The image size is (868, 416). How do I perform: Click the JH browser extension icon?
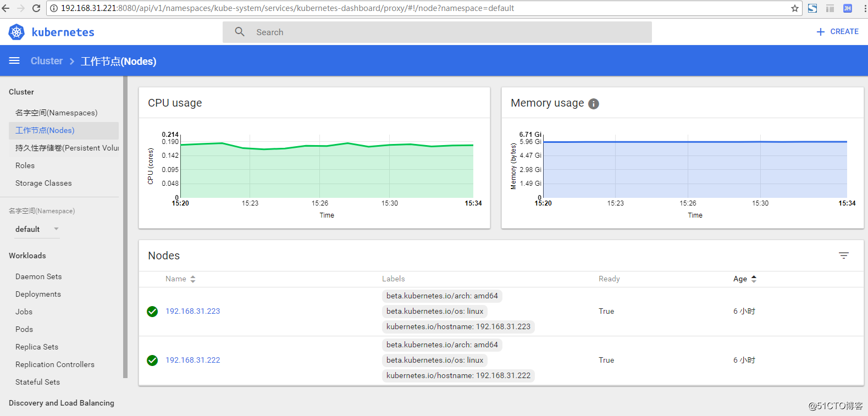[848, 8]
